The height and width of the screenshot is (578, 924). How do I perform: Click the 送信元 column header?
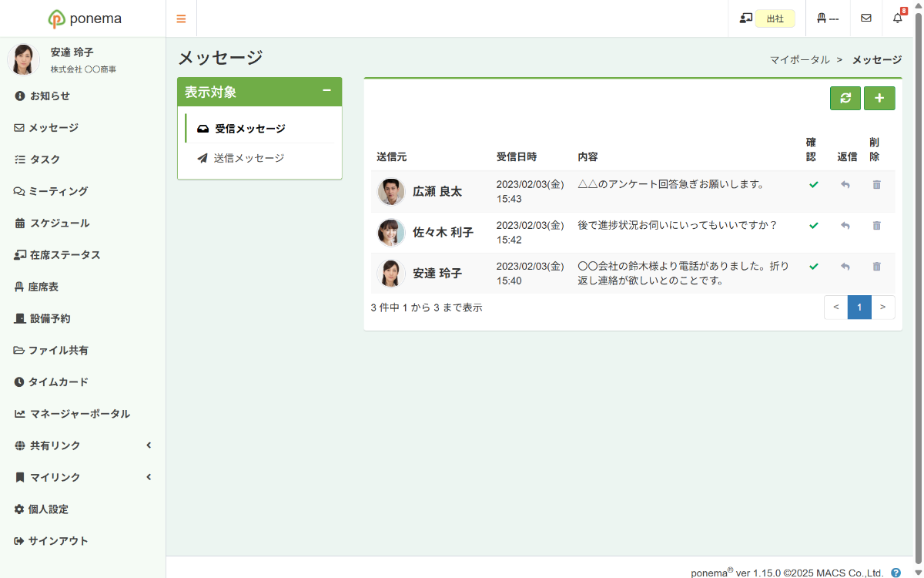tap(392, 156)
